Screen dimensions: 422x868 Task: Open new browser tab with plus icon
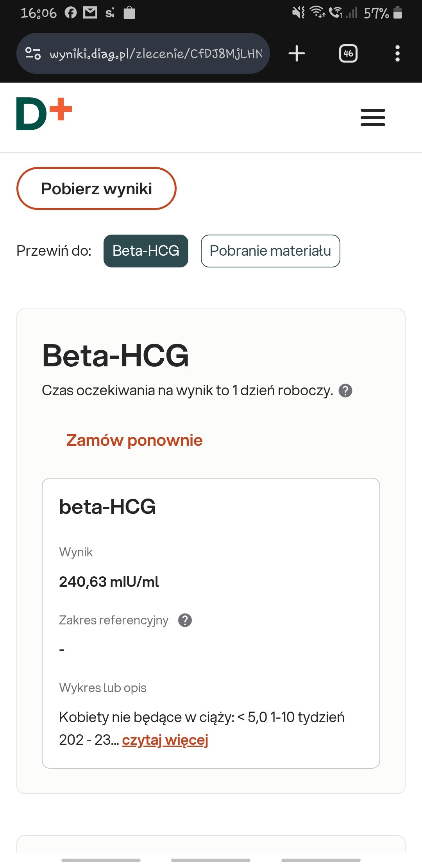click(x=297, y=54)
